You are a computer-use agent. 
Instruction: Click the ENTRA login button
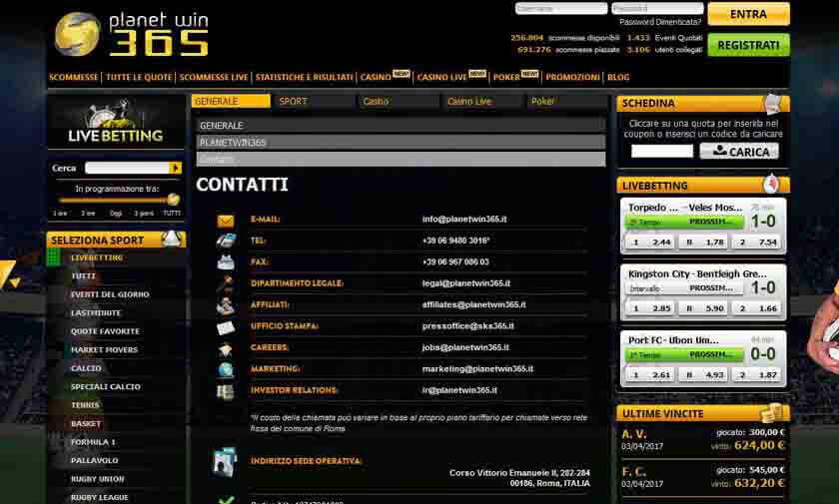pos(748,14)
